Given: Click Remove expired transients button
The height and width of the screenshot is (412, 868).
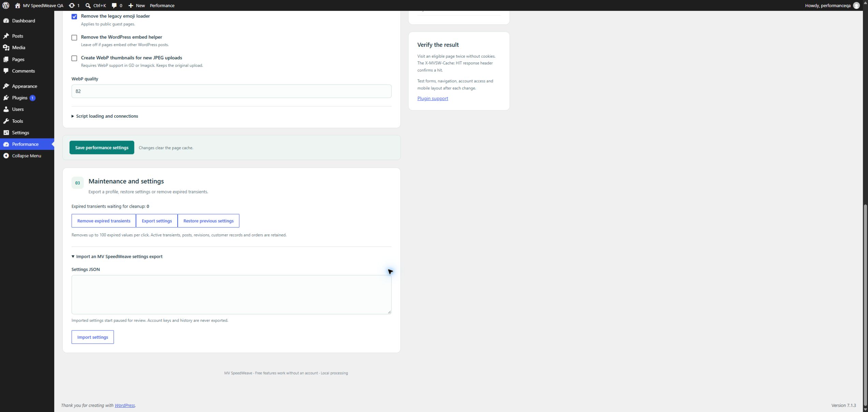Looking at the screenshot, I should click(x=104, y=221).
